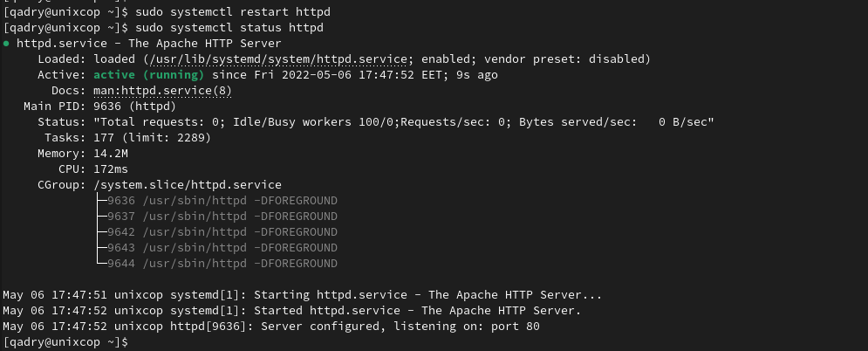Click the Main PID 9636 (httpd) value
This screenshot has width=868, height=351.
(134, 107)
